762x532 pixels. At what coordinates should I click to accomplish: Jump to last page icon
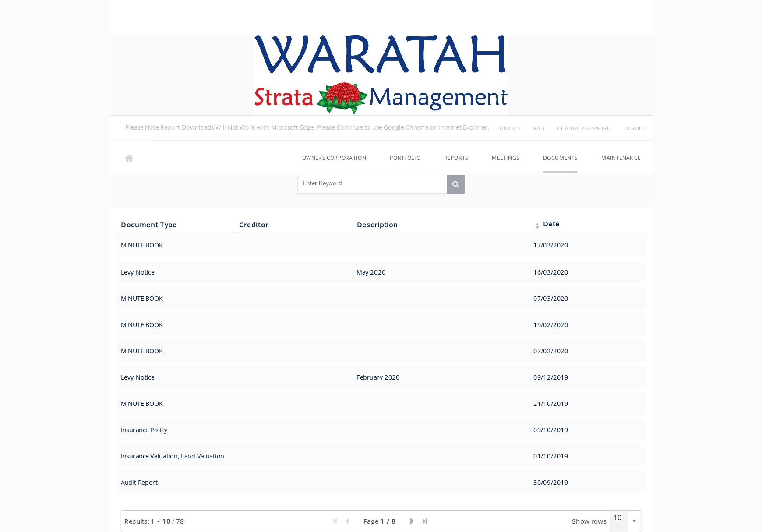[x=424, y=521]
